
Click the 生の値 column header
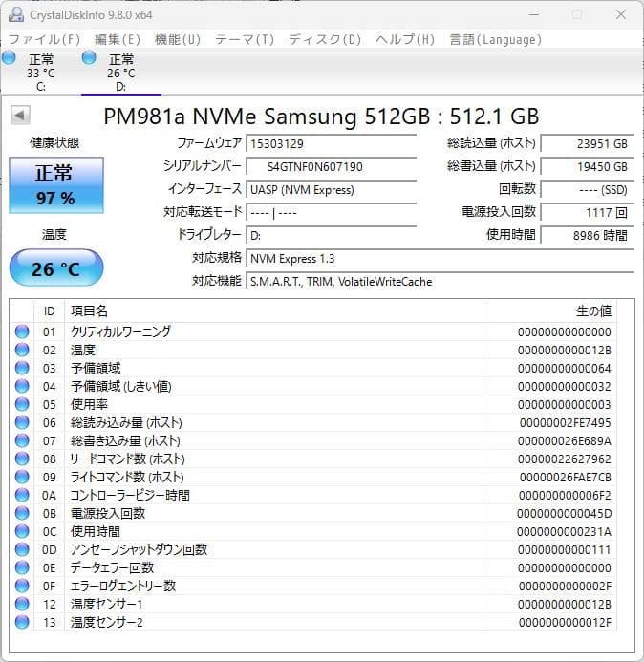pyautogui.click(x=549, y=311)
